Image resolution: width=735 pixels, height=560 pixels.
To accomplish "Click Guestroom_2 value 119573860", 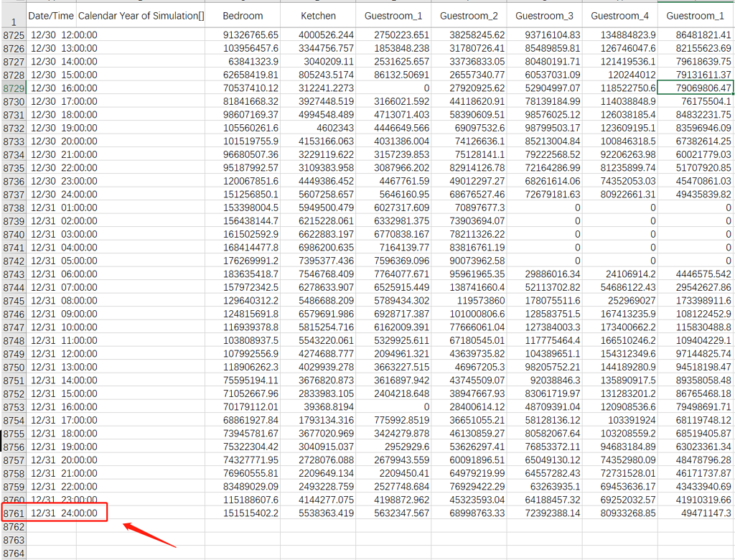I will click(469, 301).
